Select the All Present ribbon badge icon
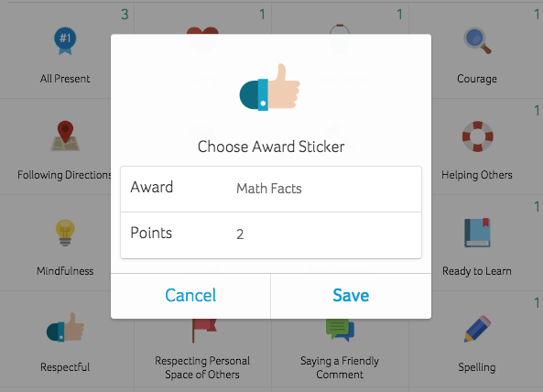543x392 pixels. (x=65, y=41)
